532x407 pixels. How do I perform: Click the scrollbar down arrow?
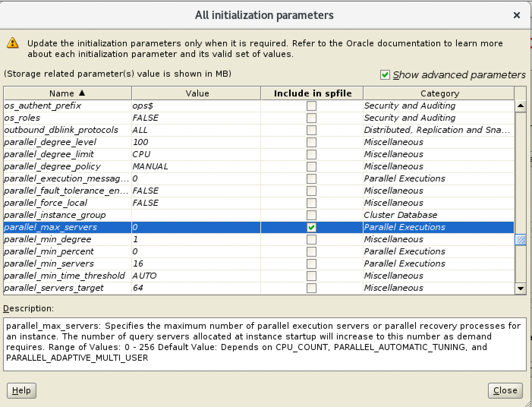click(x=521, y=289)
